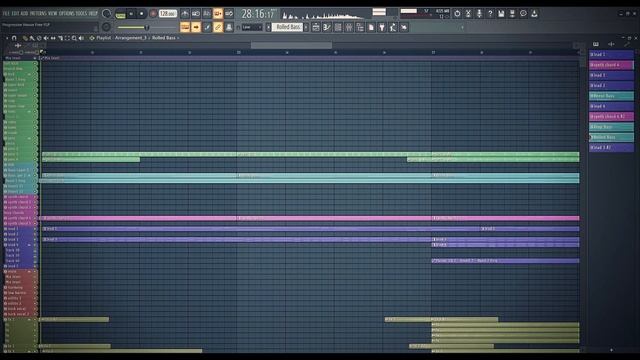Viewport: 640px width, 360px height.
Task: Click the stop button in transport
Action: [142, 13]
